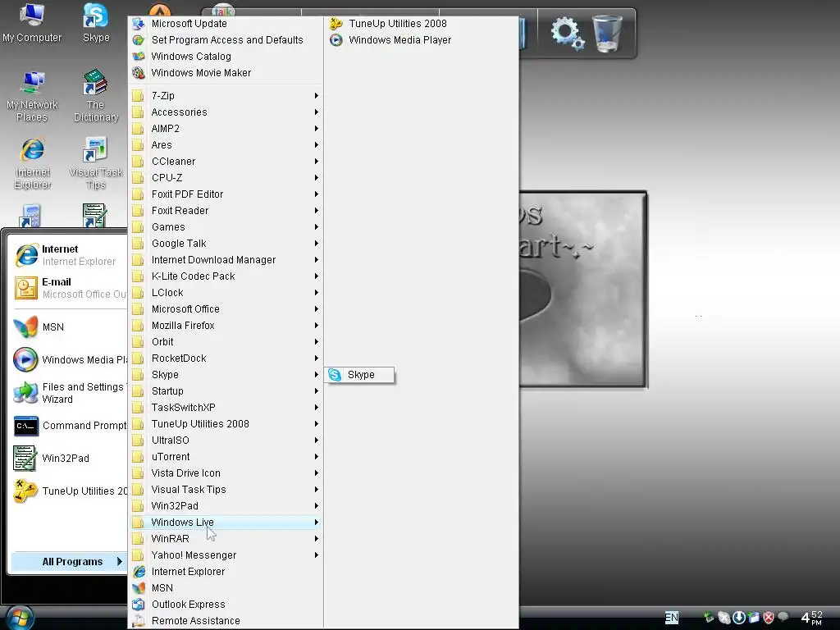Click red X tray icon
The image size is (840, 630).
pos(768,618)
